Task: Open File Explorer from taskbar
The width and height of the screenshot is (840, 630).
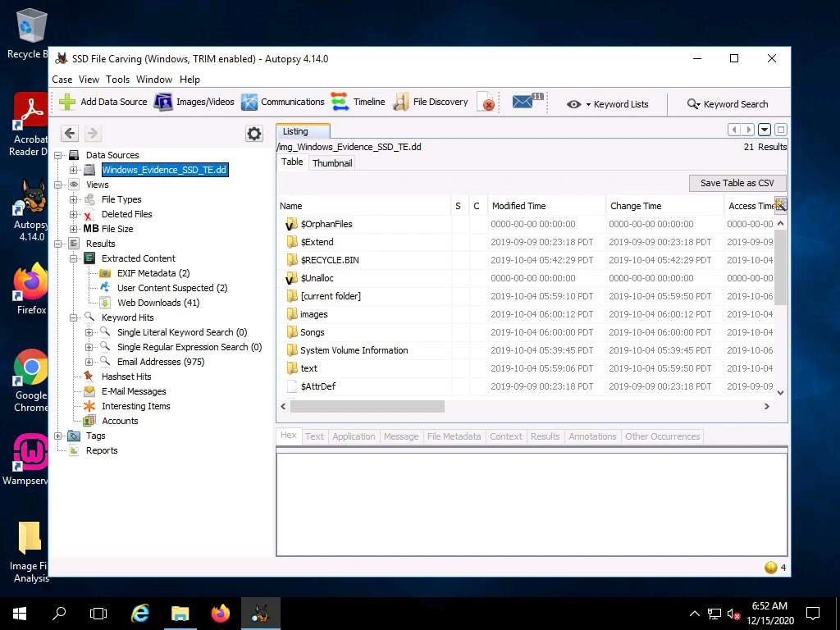Action: pyautogui.click(x=180, y=614)
